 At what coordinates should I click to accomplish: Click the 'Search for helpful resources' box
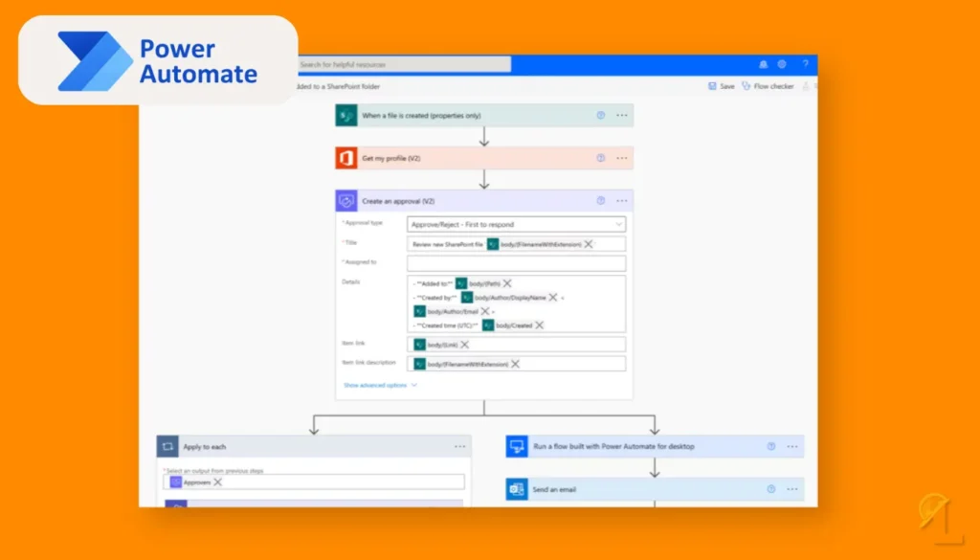[x=404, y=64]
